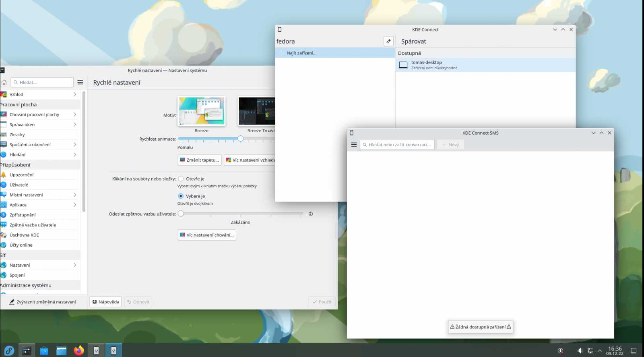Image resolution: width=644 pixels, height=357 pixels.
Task: Click the Nápověda button
Action: 105,302
